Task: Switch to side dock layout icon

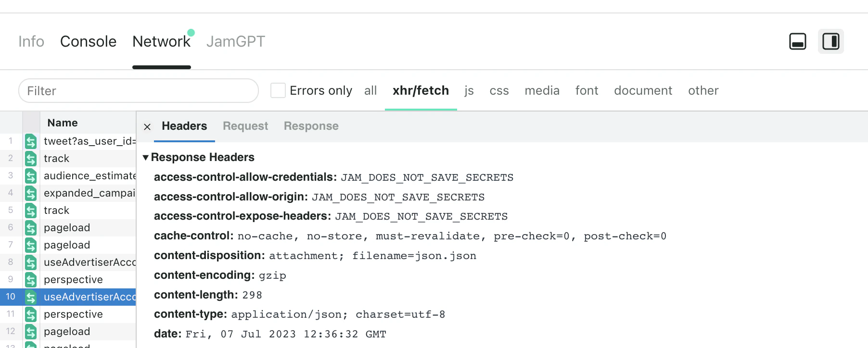Action: (831, 41)
